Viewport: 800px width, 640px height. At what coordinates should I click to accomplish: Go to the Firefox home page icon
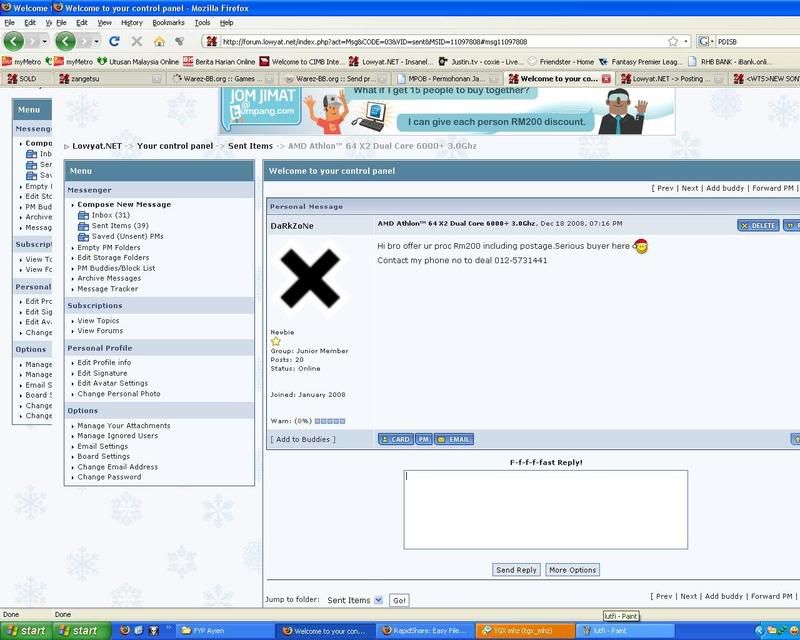point(158,41)
